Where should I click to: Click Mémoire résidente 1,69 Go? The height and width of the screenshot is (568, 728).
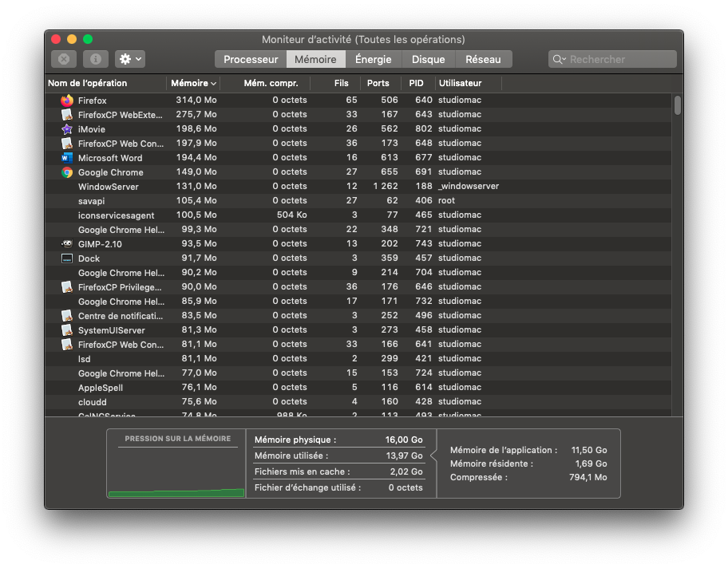[591, 463]
